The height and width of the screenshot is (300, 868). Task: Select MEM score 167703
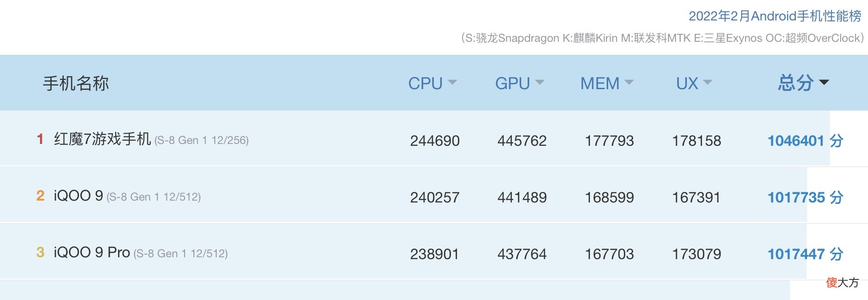[609, 254]
